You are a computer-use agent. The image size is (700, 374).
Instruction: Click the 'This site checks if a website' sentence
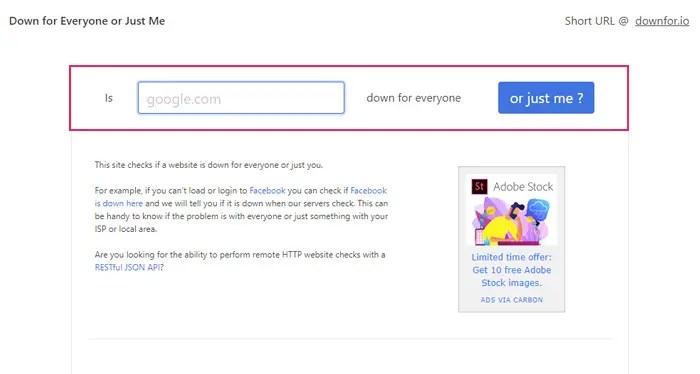click(x=208, y=165)
